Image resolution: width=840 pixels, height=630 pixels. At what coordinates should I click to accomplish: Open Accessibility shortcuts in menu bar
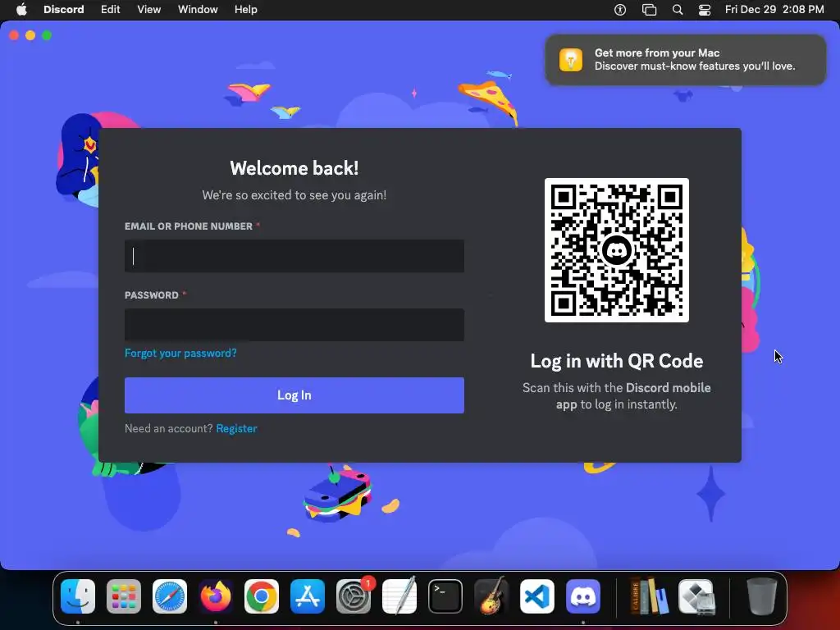tap(620, 10)
